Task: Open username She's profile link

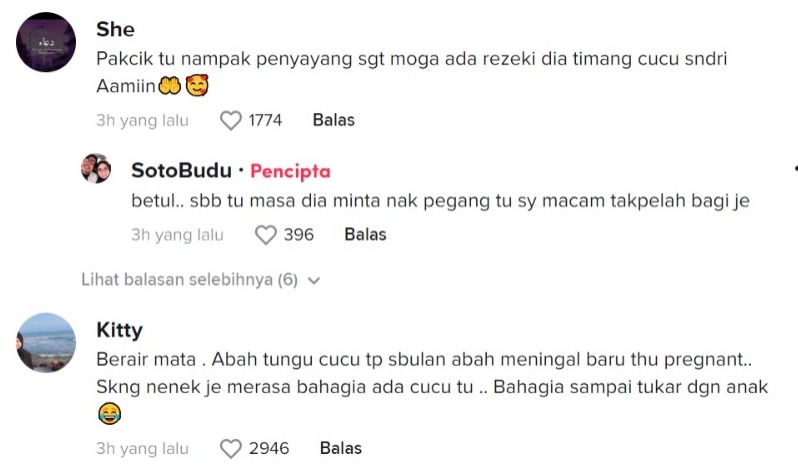Action: point(115,28)
